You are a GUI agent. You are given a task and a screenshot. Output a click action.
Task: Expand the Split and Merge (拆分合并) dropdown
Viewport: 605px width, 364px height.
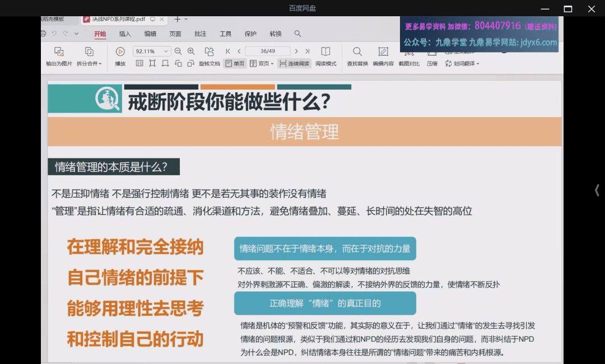[x=100, y=64]
